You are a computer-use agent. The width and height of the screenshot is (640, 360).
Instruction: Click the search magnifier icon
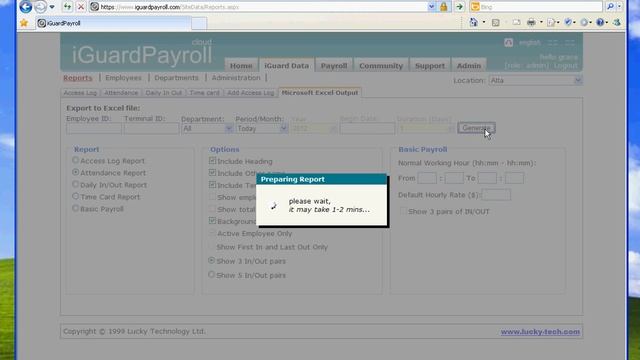[610, 7]
